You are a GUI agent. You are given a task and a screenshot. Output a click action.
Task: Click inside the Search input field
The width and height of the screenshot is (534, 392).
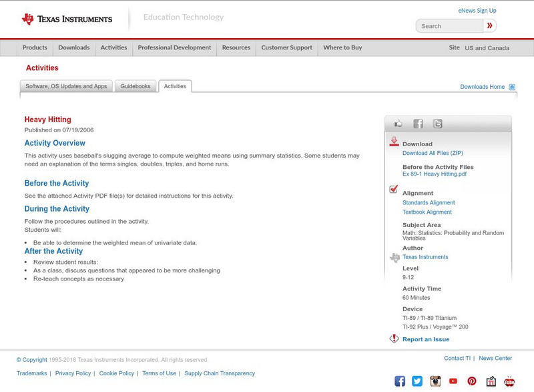click(x=449, y=25)
